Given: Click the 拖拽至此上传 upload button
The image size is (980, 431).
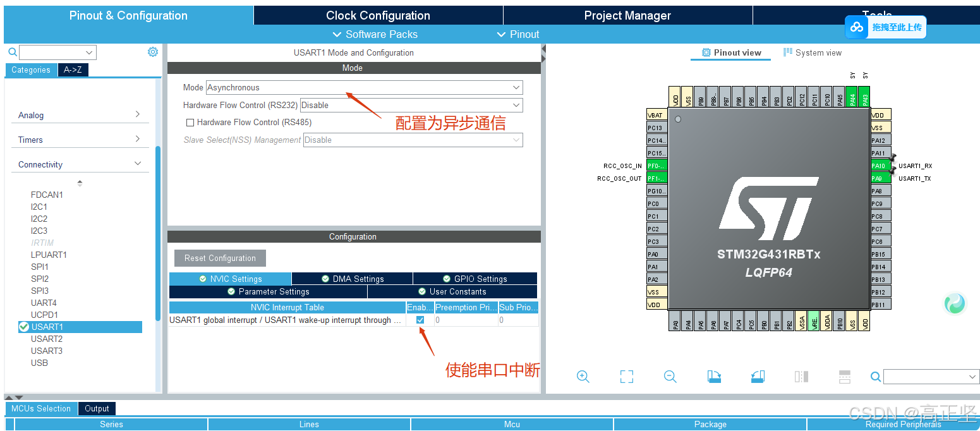Looking at the screenshot, I should tap(886, 27).
